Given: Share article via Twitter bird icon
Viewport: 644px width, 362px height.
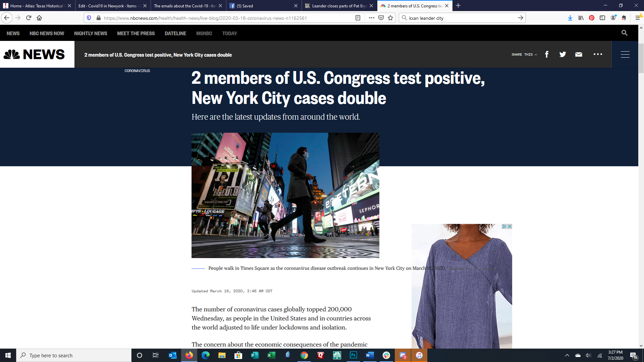Looking at the screenshot, I should pyautogui.click(x=562, y=54).
